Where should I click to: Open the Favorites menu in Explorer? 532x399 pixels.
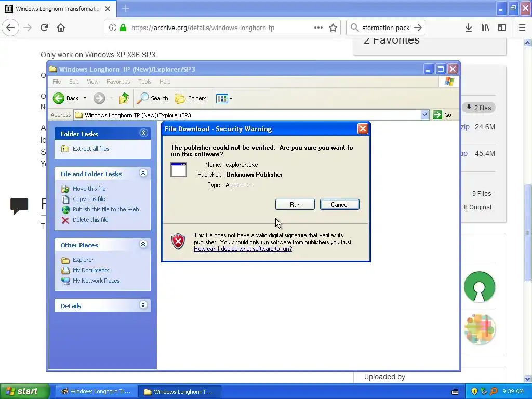coord(118,82)
